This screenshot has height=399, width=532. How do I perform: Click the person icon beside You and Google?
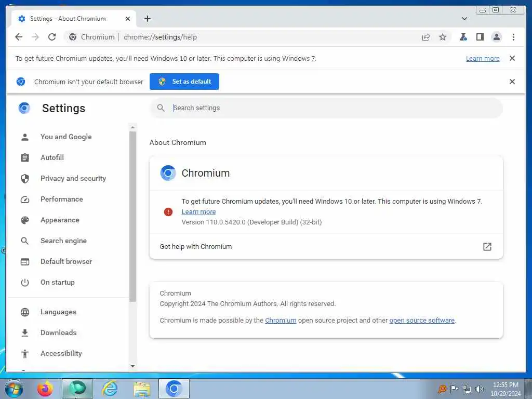point(25,137)
